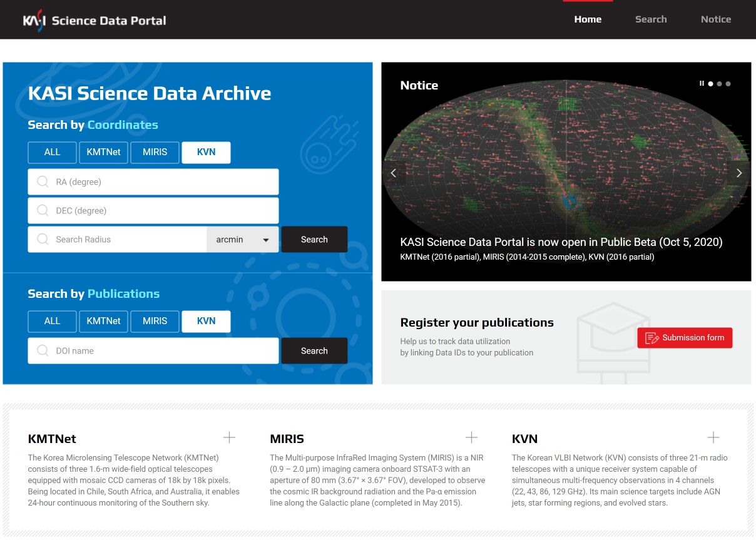Pause the Notice slideshow

click(702, 83)
